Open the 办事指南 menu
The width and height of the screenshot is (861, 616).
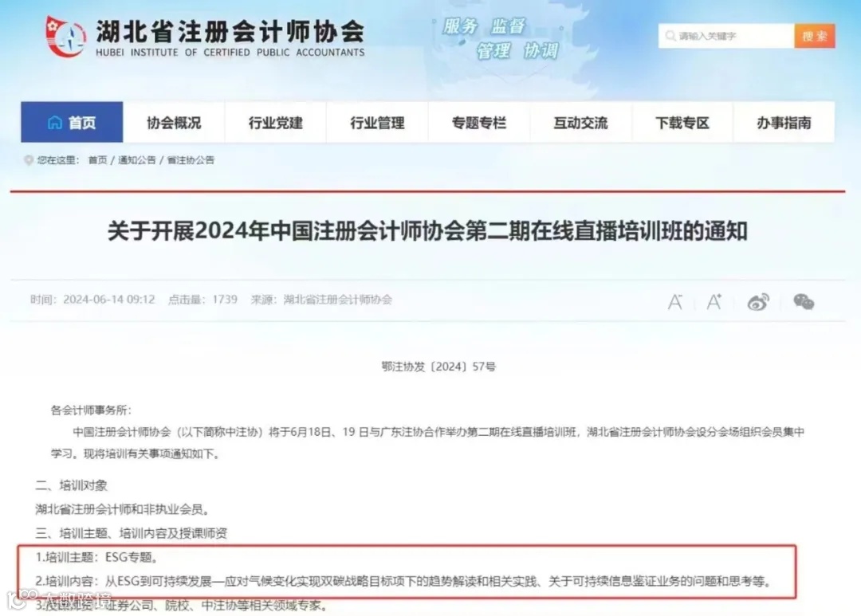pos(784,122)
